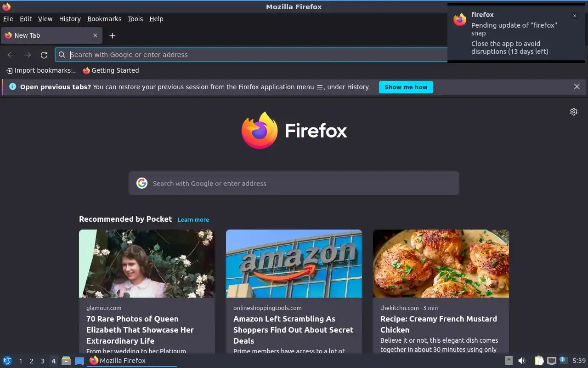Open the update notifier tray icon
The height and width of the screenshot is (368, 588).
tap(564, 361)
